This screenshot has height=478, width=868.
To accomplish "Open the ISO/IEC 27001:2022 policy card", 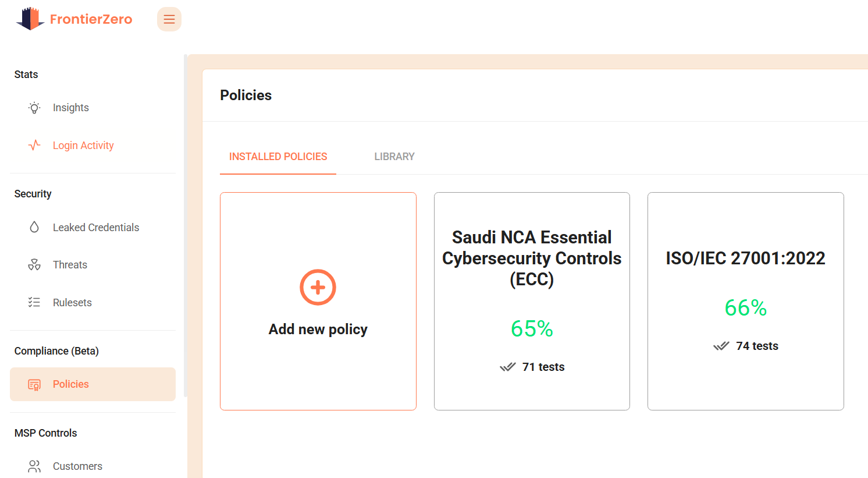I will [745, 301].
